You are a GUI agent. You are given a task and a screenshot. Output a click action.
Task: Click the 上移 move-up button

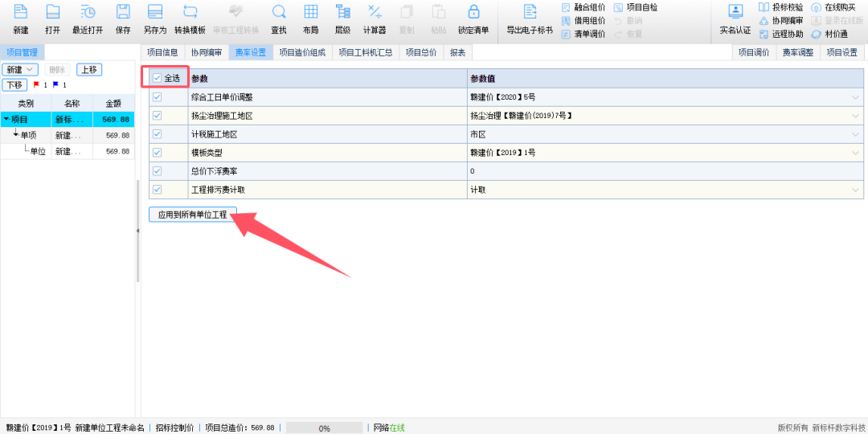(x=89, y=70)
